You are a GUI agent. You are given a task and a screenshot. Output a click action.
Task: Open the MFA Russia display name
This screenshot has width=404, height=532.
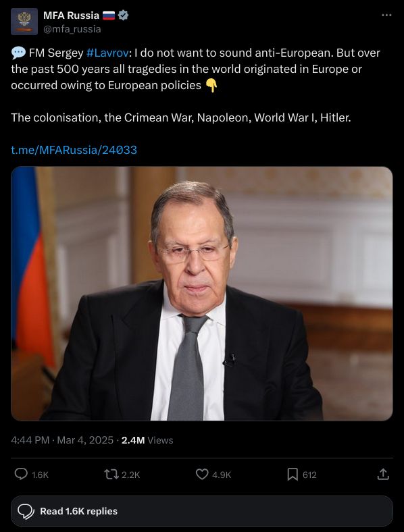click(72, 16)
